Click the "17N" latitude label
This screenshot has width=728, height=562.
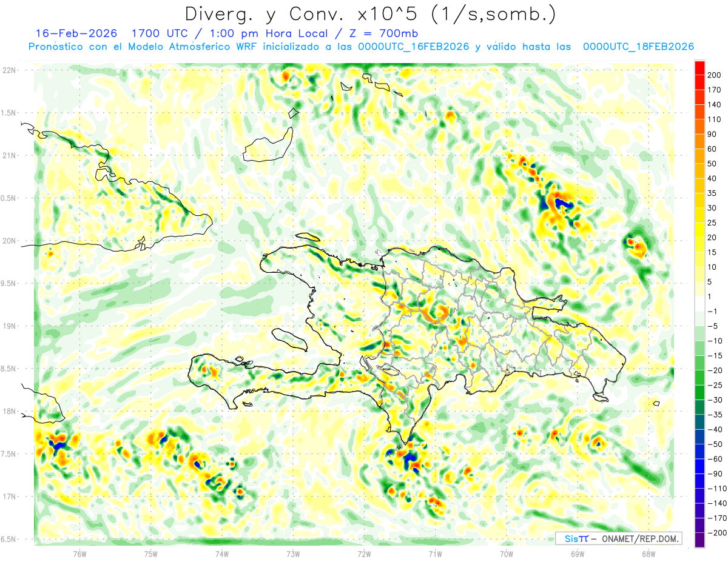click(x=9, y=497)
